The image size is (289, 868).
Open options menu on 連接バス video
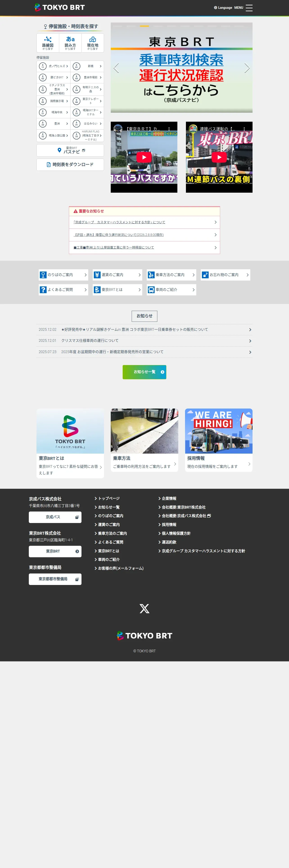coord(244,129)
